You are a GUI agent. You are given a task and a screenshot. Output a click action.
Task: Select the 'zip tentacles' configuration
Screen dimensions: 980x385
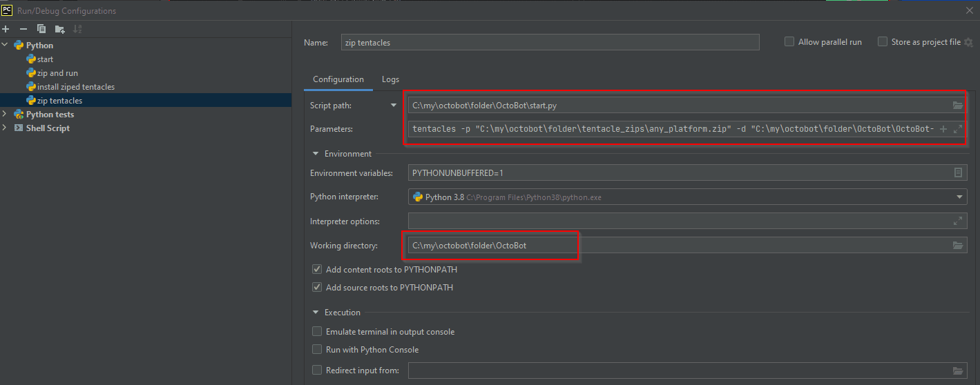60,101
